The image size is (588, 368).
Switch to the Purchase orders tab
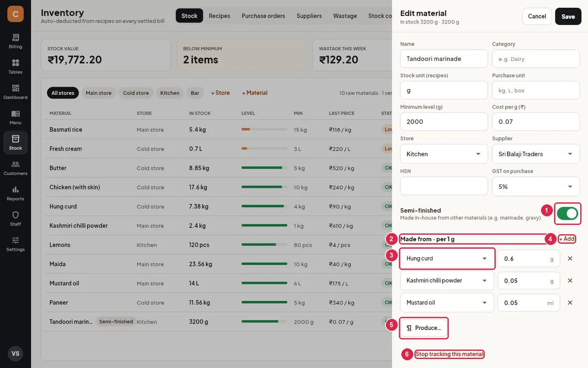(263, 16)
